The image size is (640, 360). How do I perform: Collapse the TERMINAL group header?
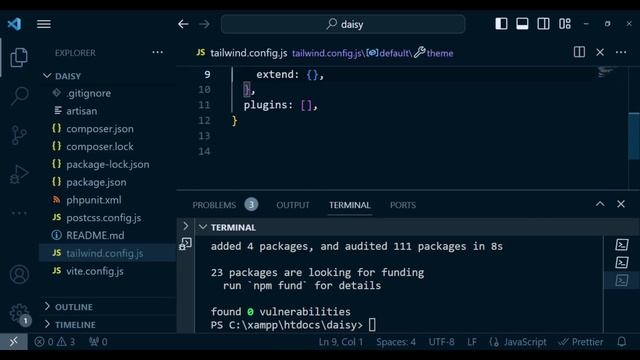[416, 227]
